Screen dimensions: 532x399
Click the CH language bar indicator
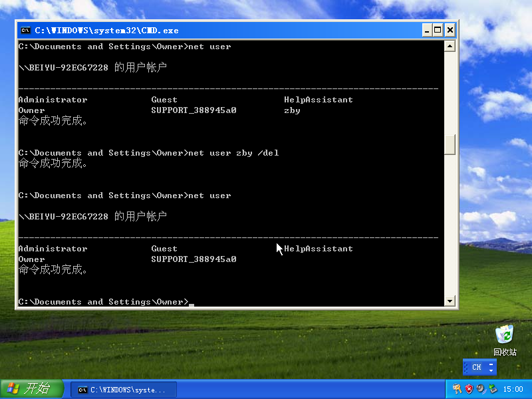(x=476, y=367)
